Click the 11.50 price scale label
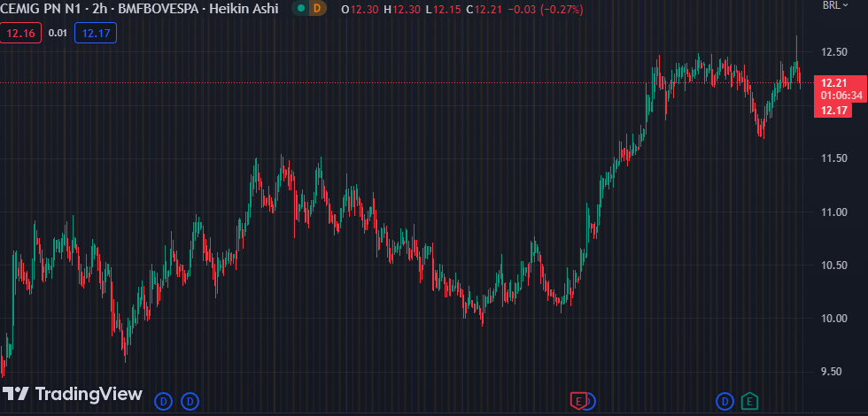The width and height of the screenshot is (868, 416). pos(834,158)
